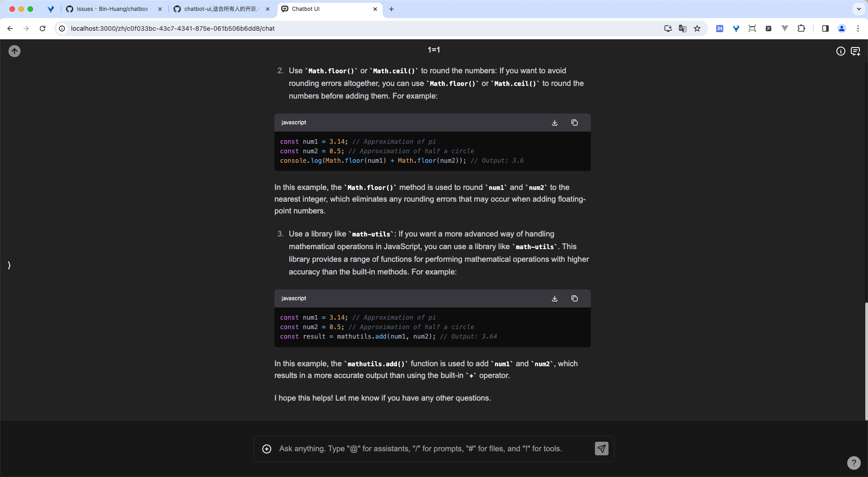Click the install app icon in address bar
868x477 pixels.
(668, 28)
